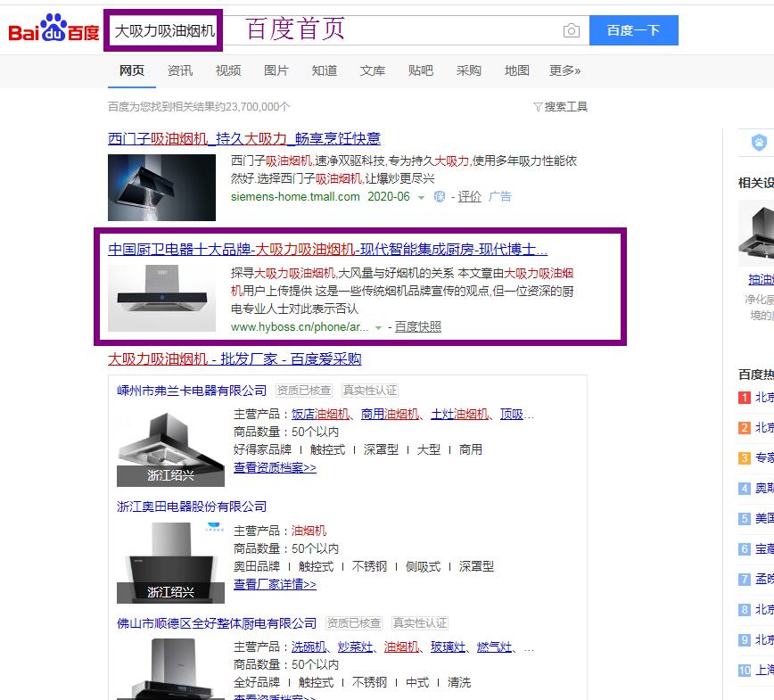Expand the 更多» menu

click(x=564, y=70)
